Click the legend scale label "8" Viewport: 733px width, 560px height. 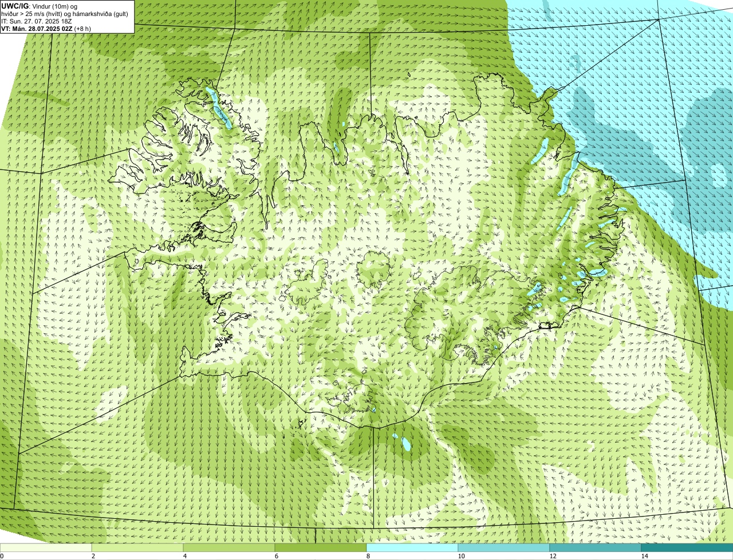368,556
